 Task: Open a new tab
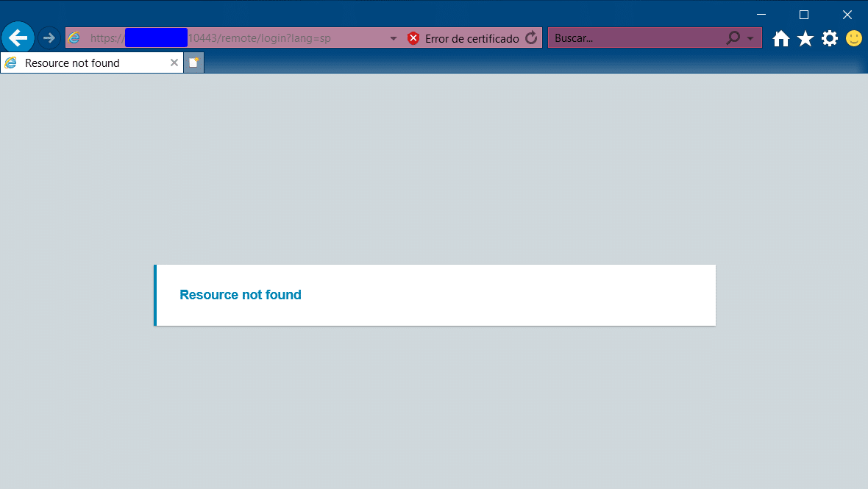click(x=193, y=63)
